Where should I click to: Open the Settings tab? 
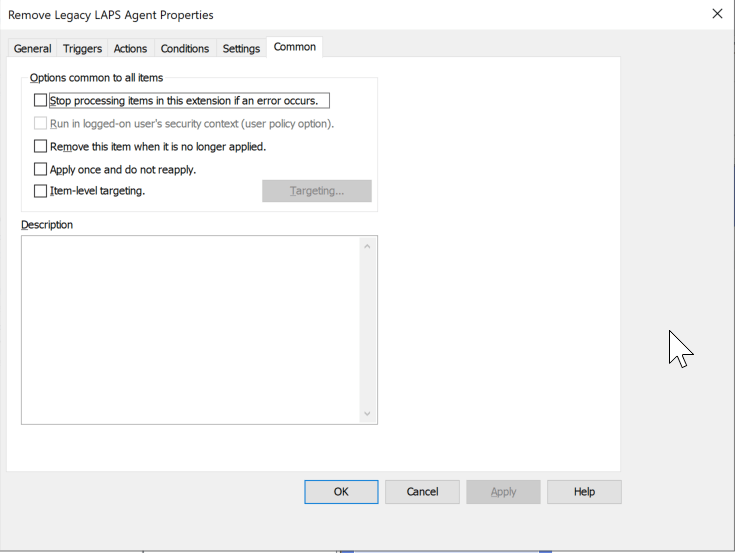pyautogui.click(x=241, y=48)
